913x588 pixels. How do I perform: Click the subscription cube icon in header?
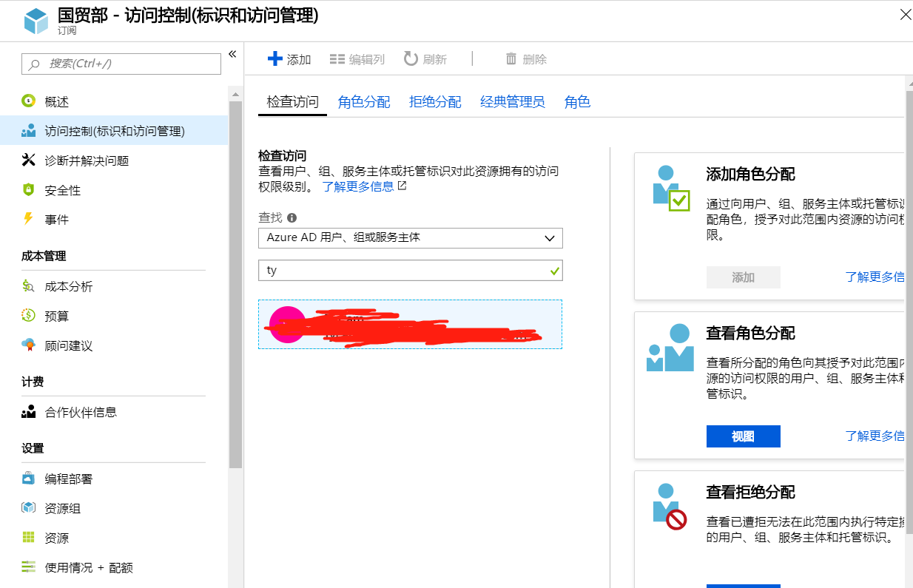point(36,21)
